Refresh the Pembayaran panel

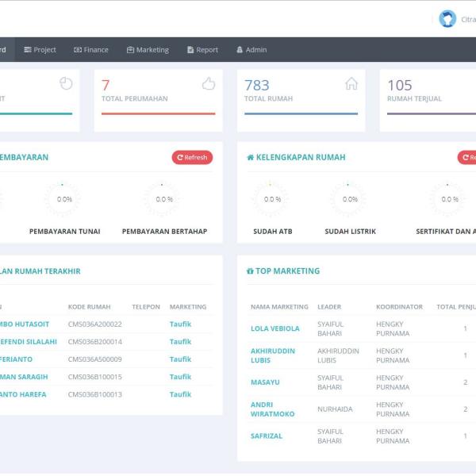point(192,157)
